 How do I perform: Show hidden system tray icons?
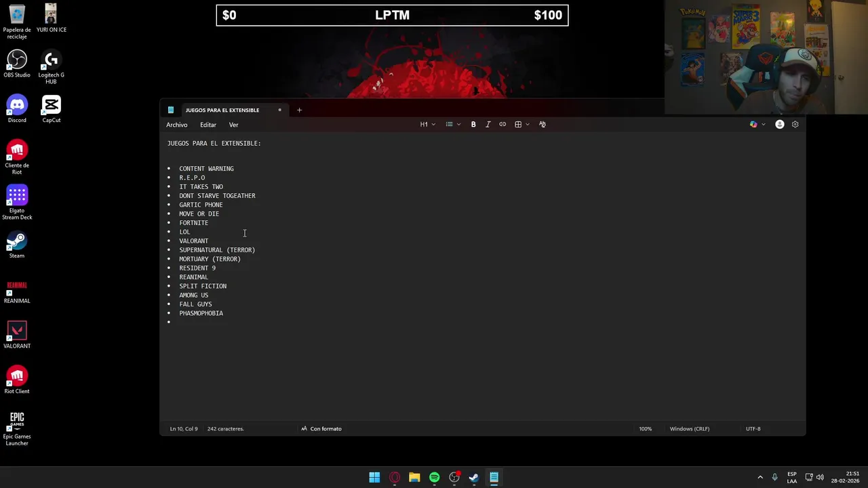[760, 477]
